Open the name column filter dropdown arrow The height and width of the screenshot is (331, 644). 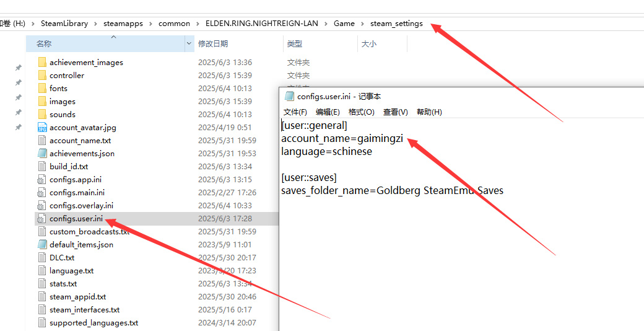pyautogui.click(x=189, y=44)
